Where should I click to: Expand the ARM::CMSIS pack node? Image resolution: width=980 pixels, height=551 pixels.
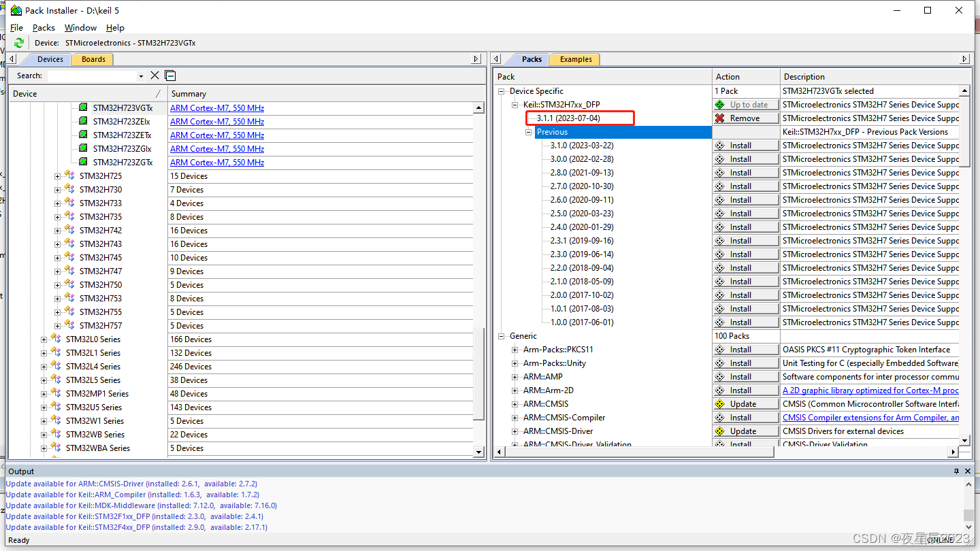pyautogui.click(x=515, y=404)
